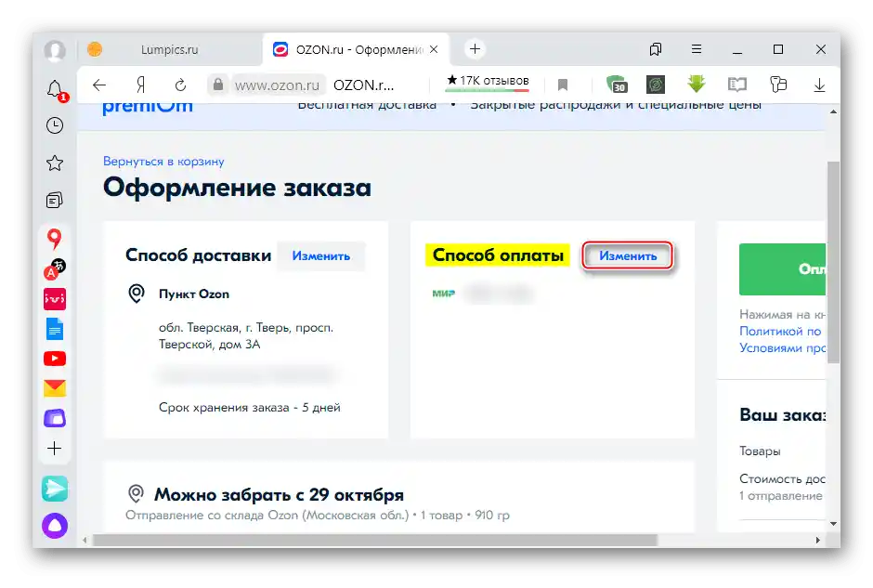This screenshot has height=588, width=873.
Task: Expand sidebar apps with the plus button
Action: point(55,449)
